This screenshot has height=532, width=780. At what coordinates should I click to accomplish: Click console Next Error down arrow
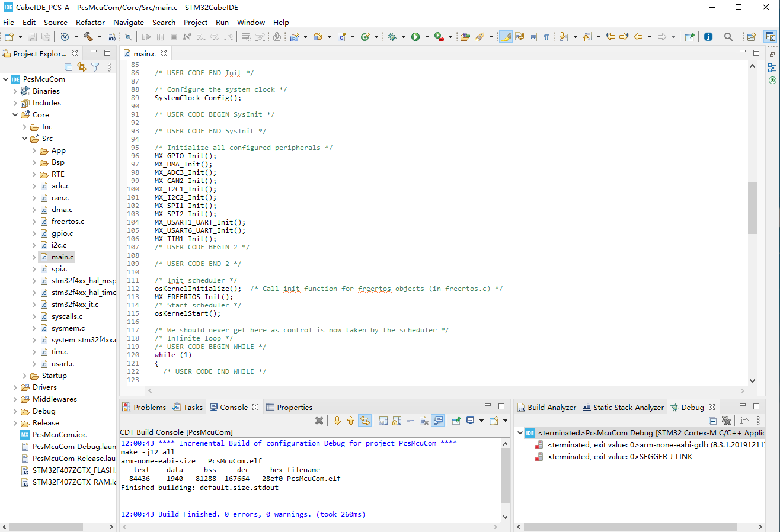click(337, 421)
